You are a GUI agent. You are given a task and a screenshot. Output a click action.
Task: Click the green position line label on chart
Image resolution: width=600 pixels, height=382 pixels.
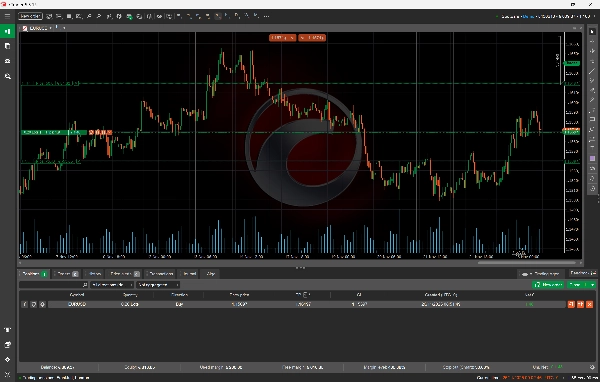tap(54, 132)
